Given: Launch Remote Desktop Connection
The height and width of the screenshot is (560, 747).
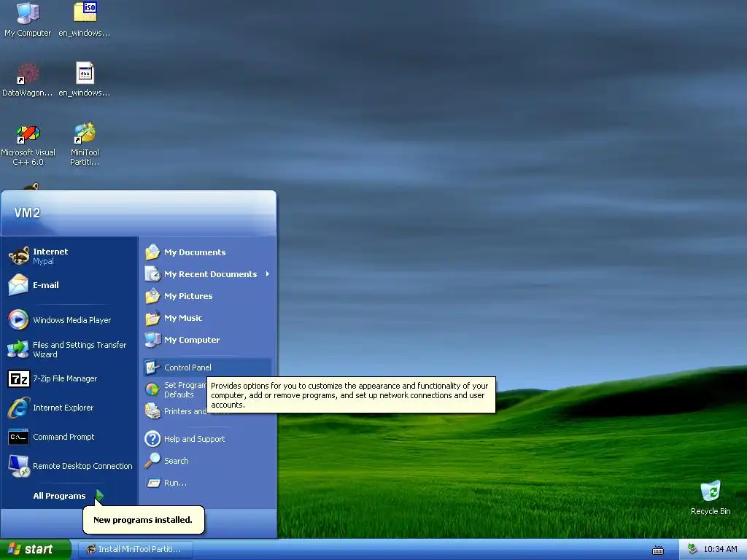Looking at the screenshot, I should pos(70,466).
